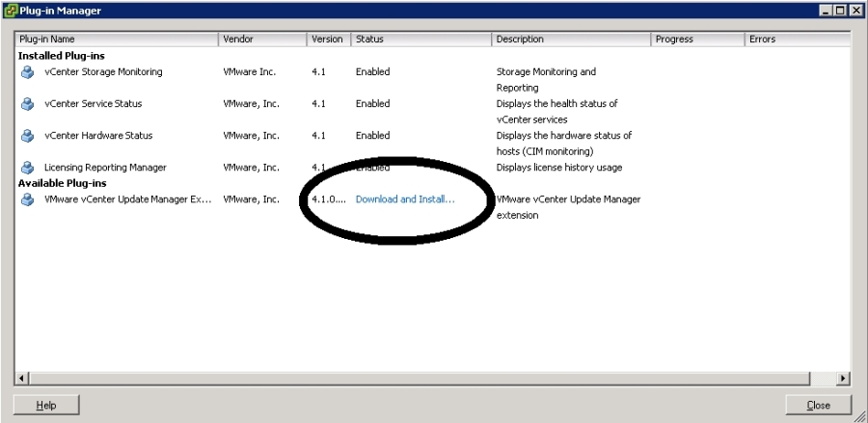Sort by Status column header
This screenshot has height=423, width=868.
[421, 40]
